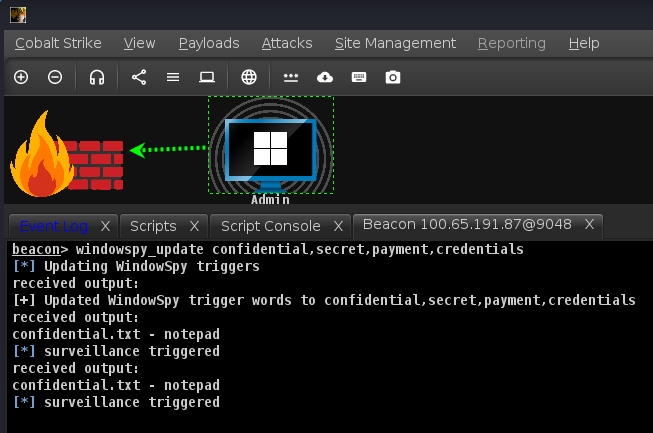653x433 pixels.
Task: Click the application icon in title bar
Action: pyautogui.click(x=18, y=15)
